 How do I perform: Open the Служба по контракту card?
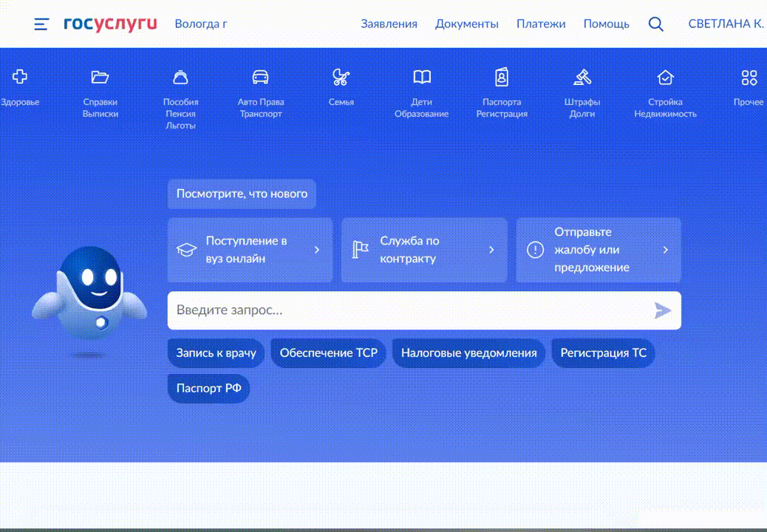coord(424,250)
